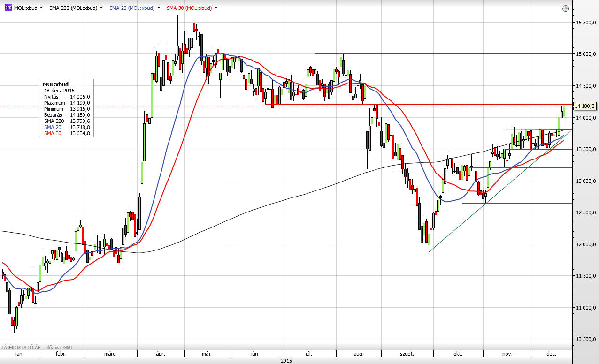Viewport: 599px width, 364px height.
Task: Click the 14 500,0 price axis label
Action: pos(586,86)
